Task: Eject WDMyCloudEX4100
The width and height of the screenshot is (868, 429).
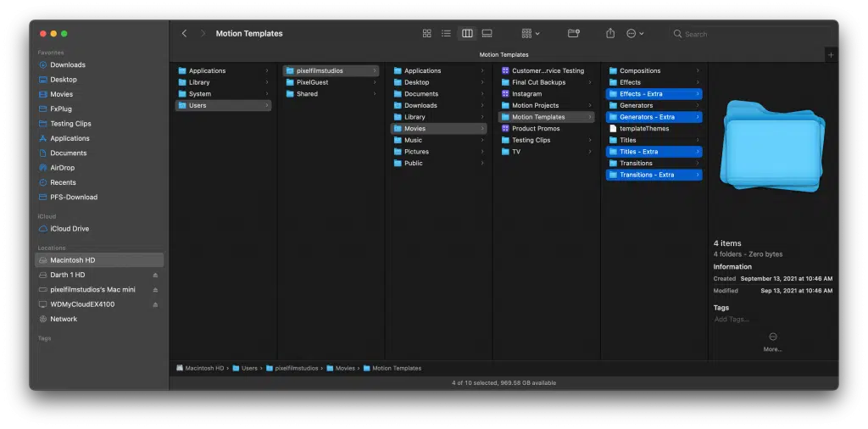Action: [x=156, y=304]
